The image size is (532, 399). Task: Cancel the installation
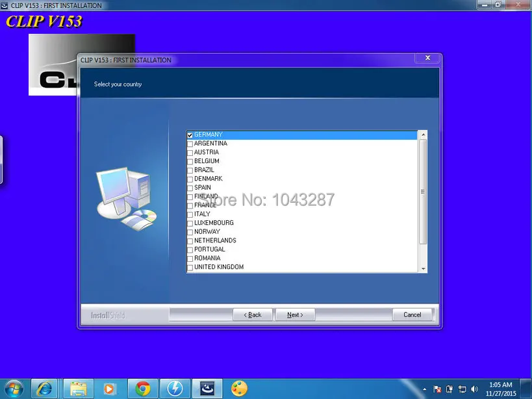pyautogui.click(x=412, y=315)
